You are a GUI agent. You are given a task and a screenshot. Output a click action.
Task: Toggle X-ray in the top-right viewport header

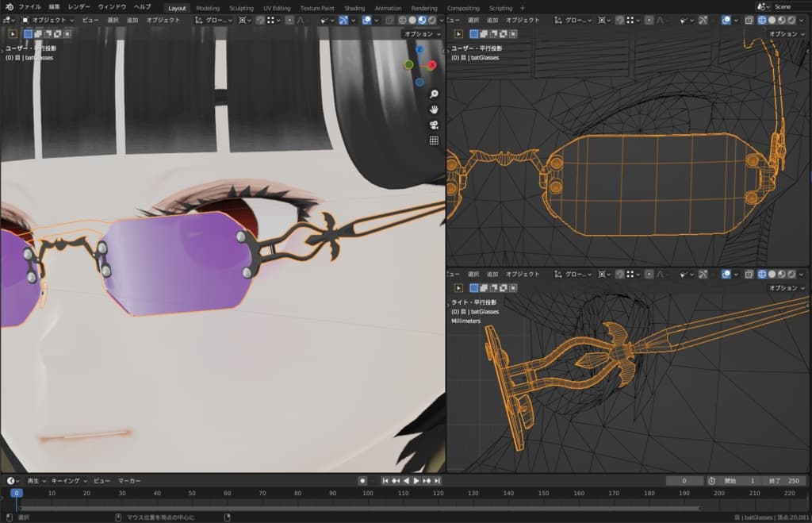749,20
